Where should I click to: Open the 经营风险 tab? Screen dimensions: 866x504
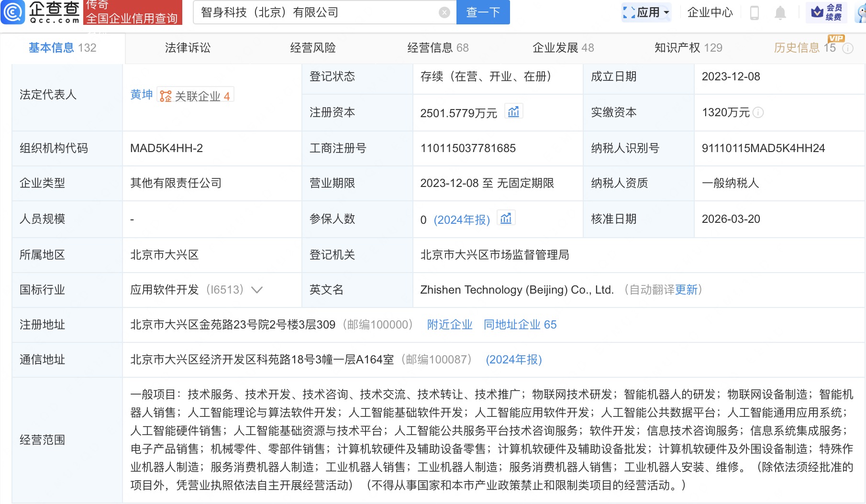click(313, 48)
